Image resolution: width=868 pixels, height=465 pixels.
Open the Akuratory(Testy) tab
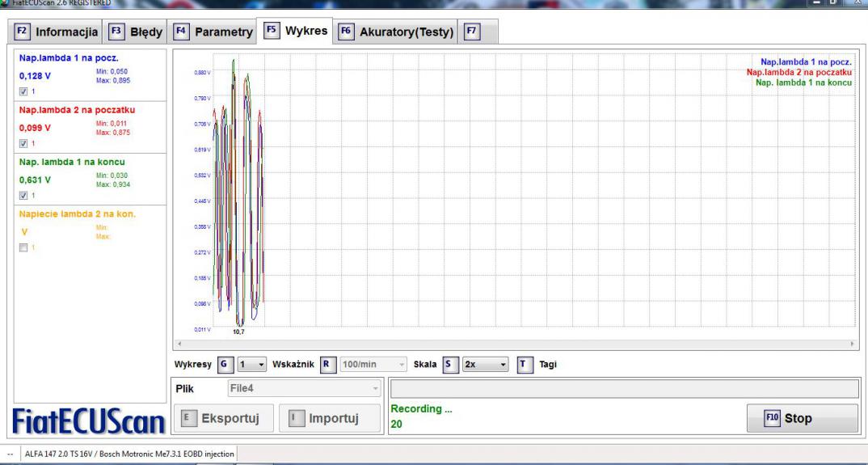pyautogui.click(x=395, y=32)
